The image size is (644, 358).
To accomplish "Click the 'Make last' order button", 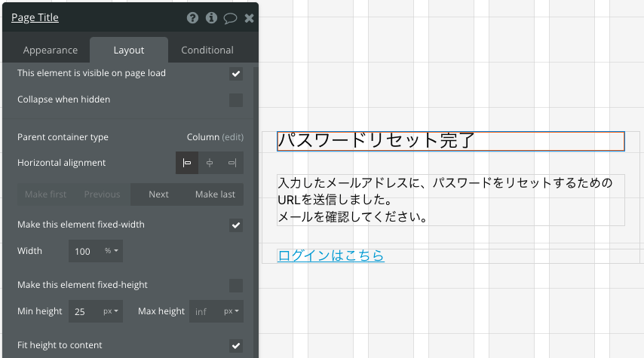I will pyautogui.click(x=215, y=194).
